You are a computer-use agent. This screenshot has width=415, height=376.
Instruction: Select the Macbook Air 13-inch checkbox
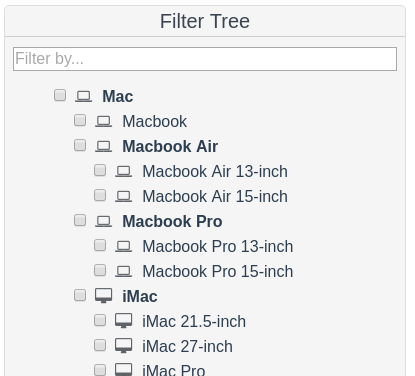click(x=100, y=170)
